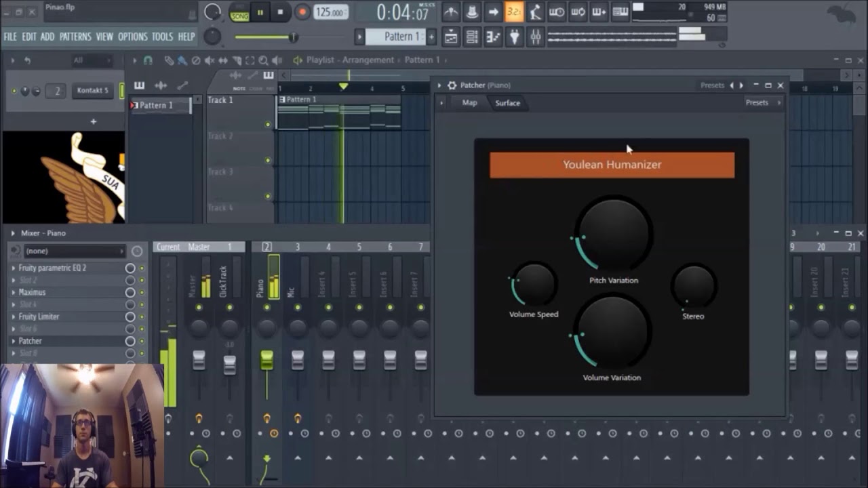Open the mixer icon in toolbar
Image resolution: width=868 pixels, height=488 pixels.
click(535, 37)
